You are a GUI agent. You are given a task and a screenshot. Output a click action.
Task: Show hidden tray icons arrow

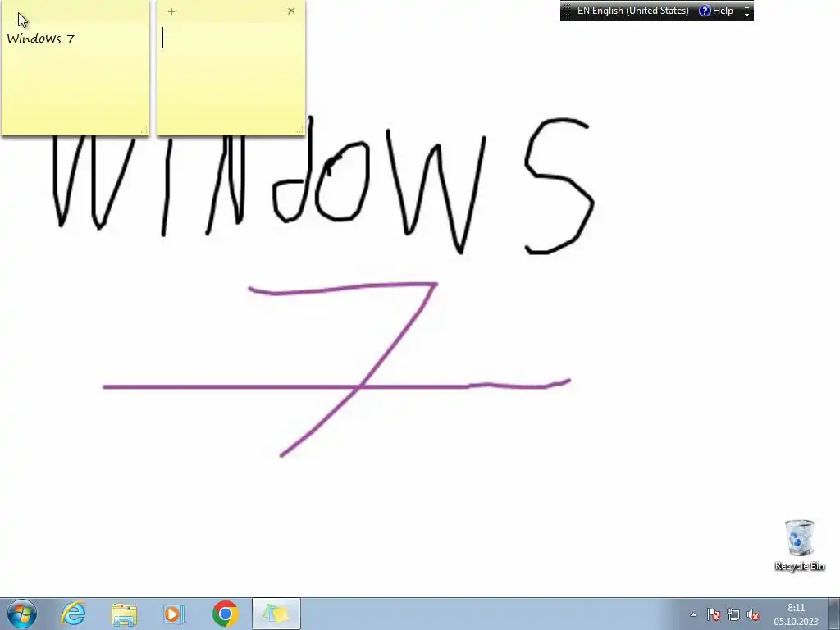(x=693, y=615)
